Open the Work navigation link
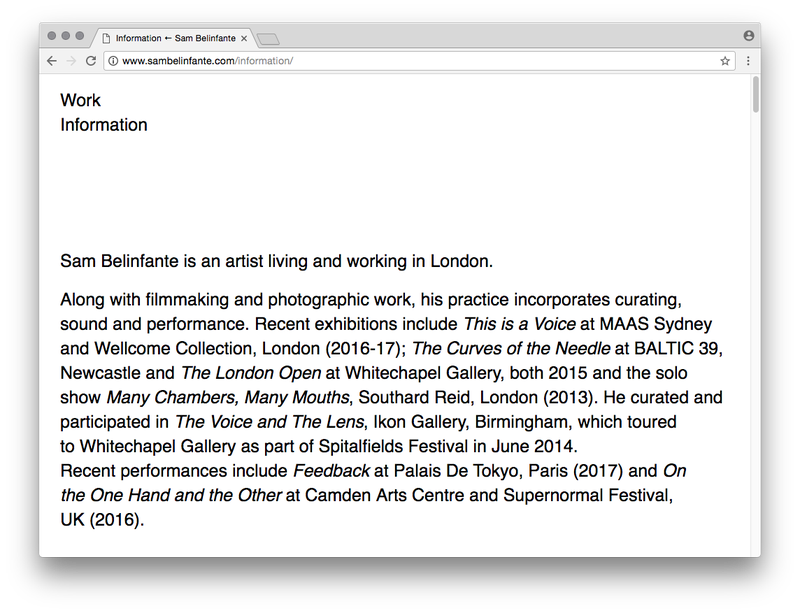Viewport: 800px width, 613px height. click(x=81, y=100)
